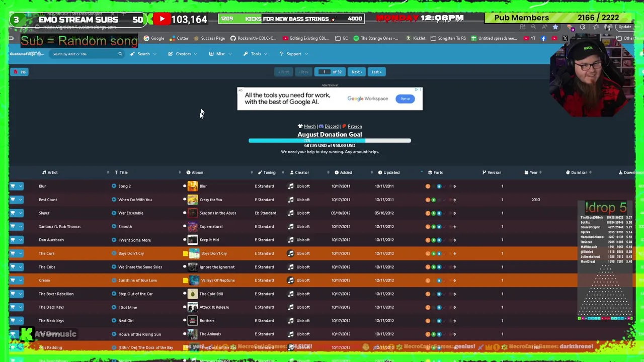Open The Strange Ones Spotify bookmark

[376, 38]
